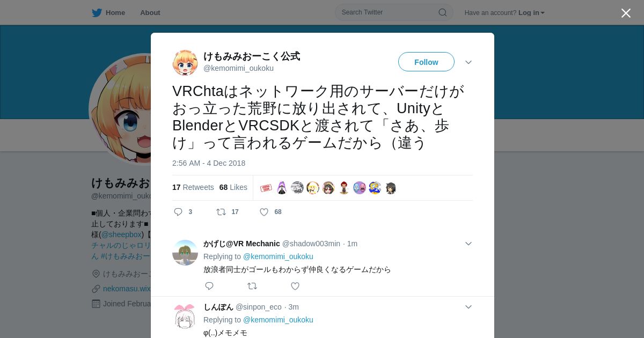Screen dimensions: 644x338
Task: Click the search magnifier icon
Action: [443, 12]
